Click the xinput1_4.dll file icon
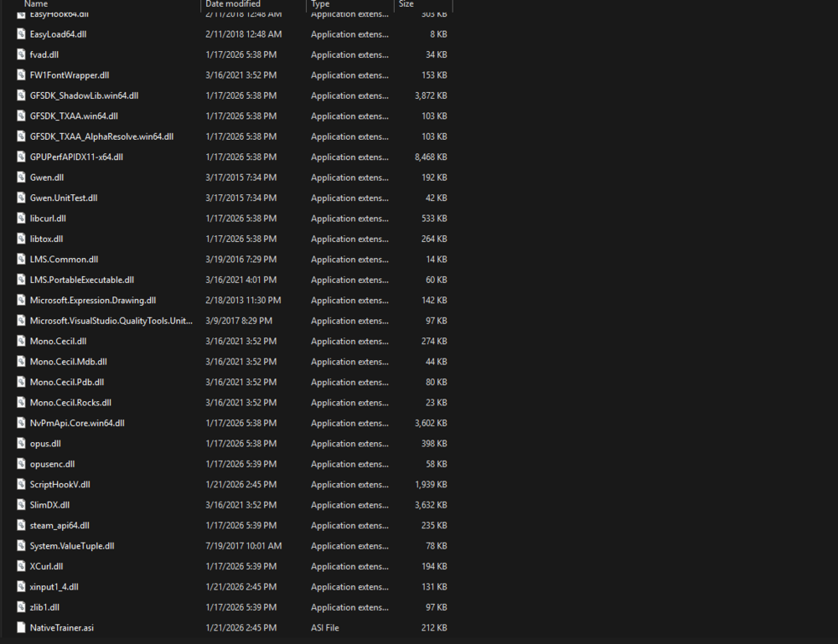 [x=21, y=586]
